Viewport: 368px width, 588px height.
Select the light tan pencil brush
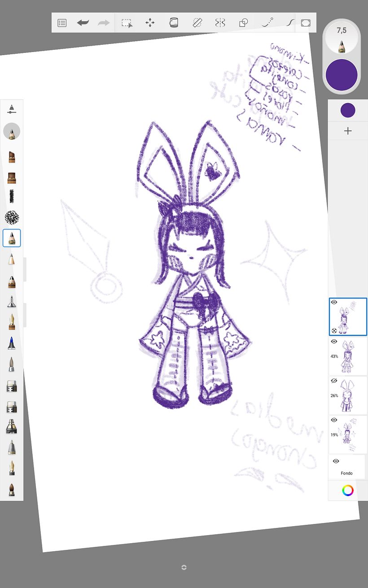coord(12,259)
